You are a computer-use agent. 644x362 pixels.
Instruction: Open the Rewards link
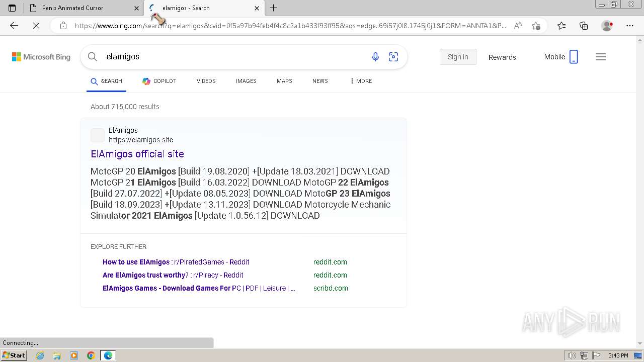pos(502,57)
